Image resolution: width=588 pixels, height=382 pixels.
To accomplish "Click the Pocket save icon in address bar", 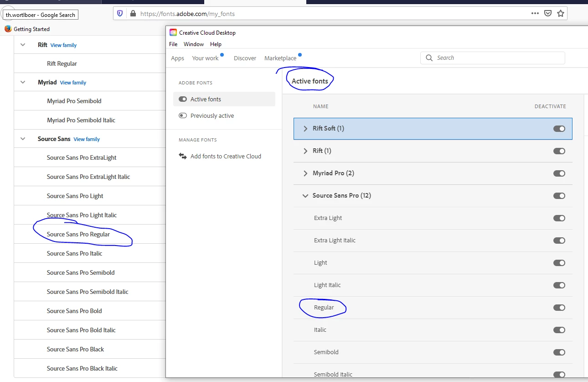I will [x=548, y=13].
